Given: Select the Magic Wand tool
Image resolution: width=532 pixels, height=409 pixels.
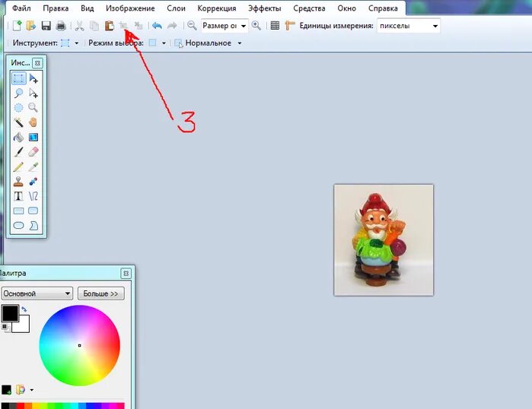Looking at the screenshot, I should [x=19, y=122].
